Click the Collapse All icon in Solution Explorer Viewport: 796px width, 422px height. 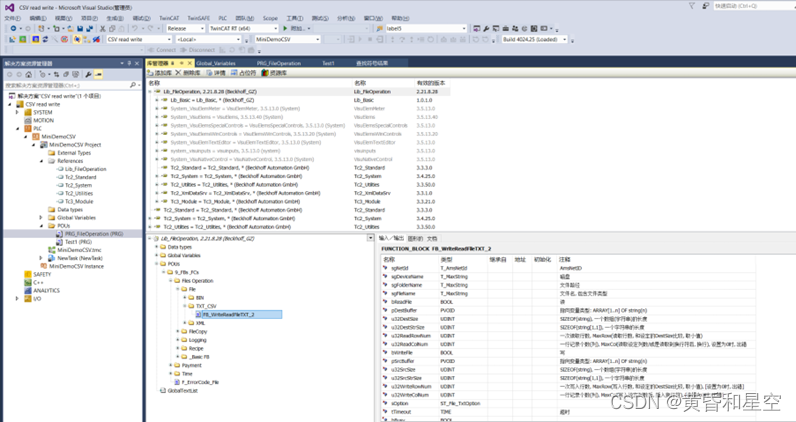point(66,75)
